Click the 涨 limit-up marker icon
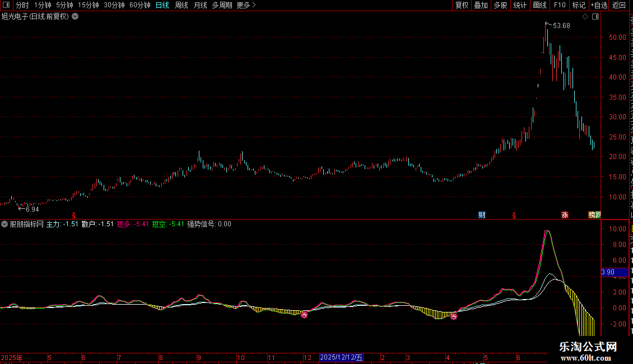Image resolution: width=633 pixels, height=364 pixels. (565, 215)
